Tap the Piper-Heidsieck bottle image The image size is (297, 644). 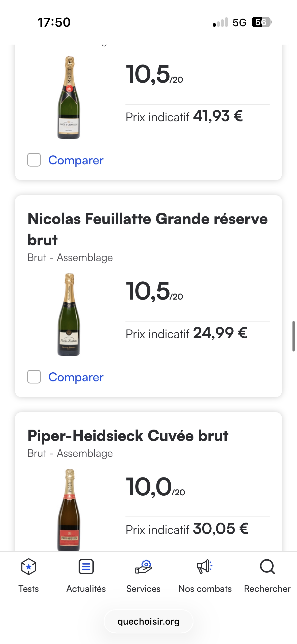click(69, 509)
